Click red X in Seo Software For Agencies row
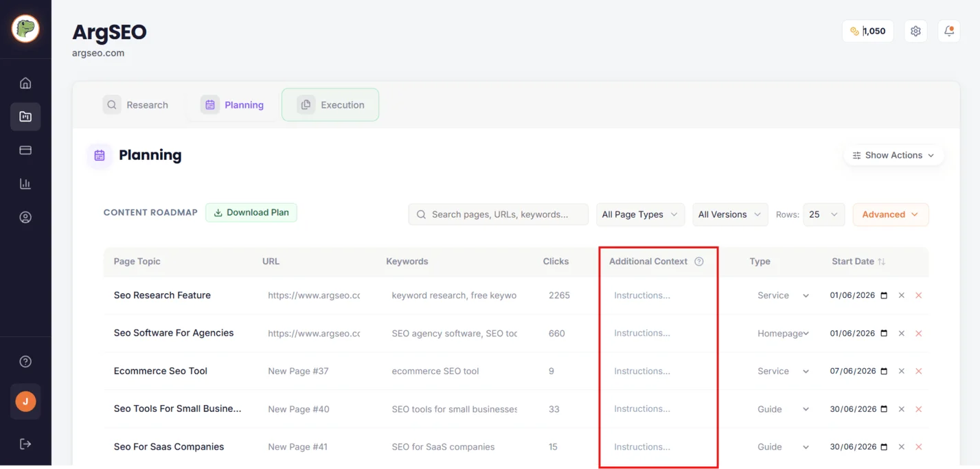The image size is (980, 469). 919,333
